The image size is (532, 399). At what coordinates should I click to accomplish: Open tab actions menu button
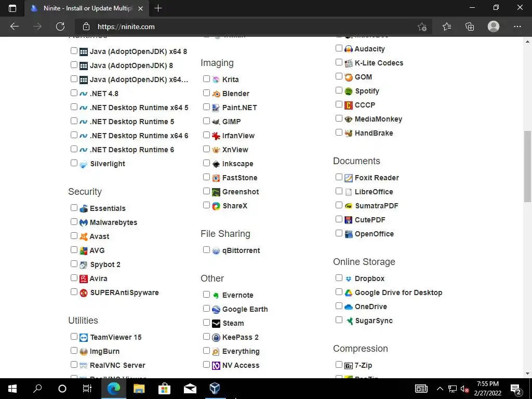(x=12, y=8)
